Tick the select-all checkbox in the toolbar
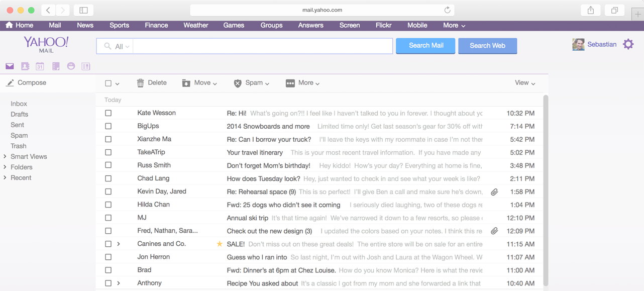This screenshot has height=291, width=644. point(108,83)
